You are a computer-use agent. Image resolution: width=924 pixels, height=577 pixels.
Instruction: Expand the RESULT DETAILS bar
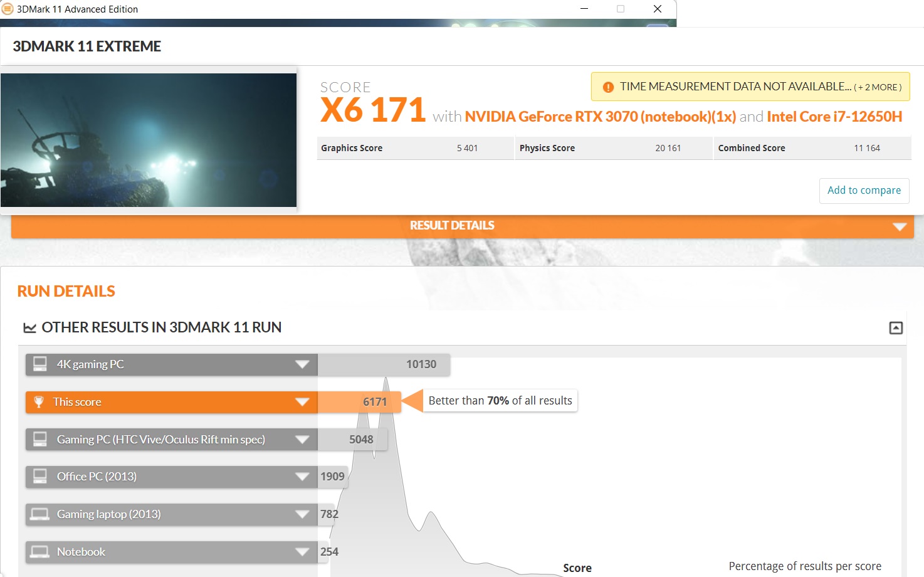click(x=463, y=226)
